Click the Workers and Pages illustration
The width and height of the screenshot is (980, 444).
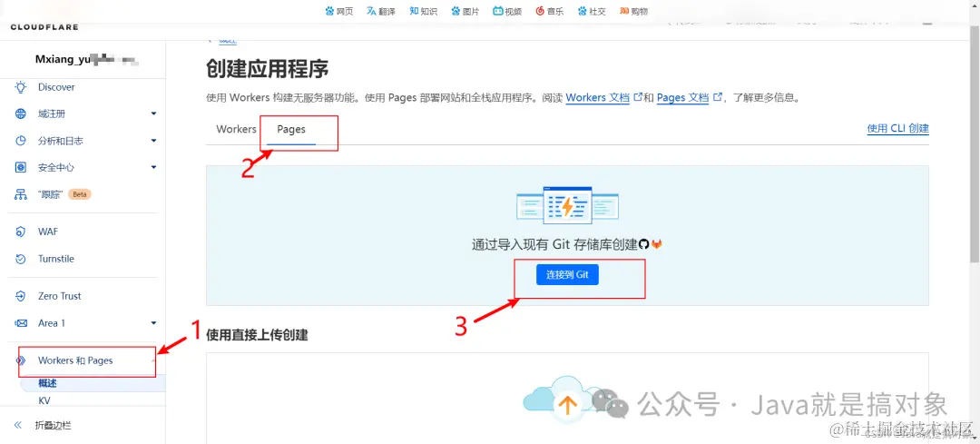point(567,205)
